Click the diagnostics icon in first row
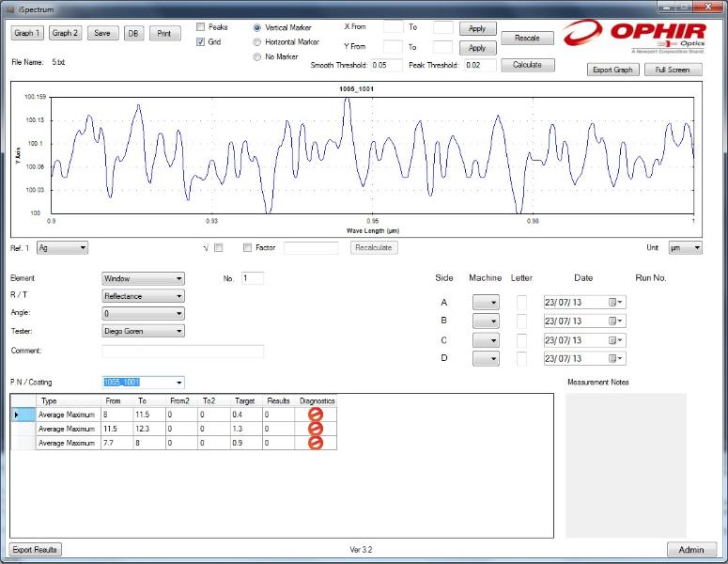Viewport: 728px width, 564px height. pyautogui.click(x=316, y=414)
